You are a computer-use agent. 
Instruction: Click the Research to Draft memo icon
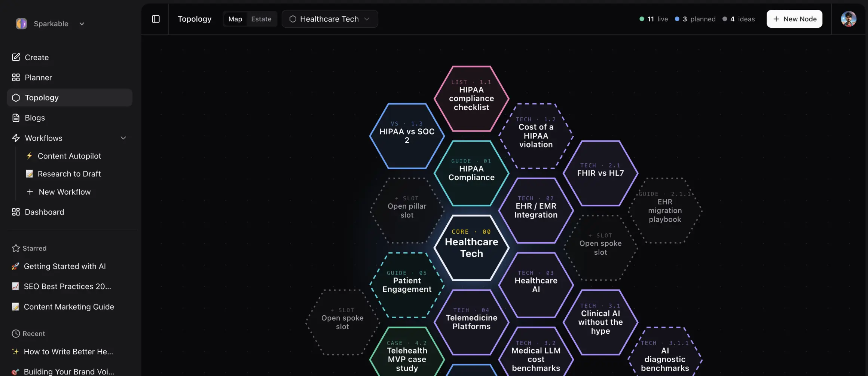click(29, 174)
